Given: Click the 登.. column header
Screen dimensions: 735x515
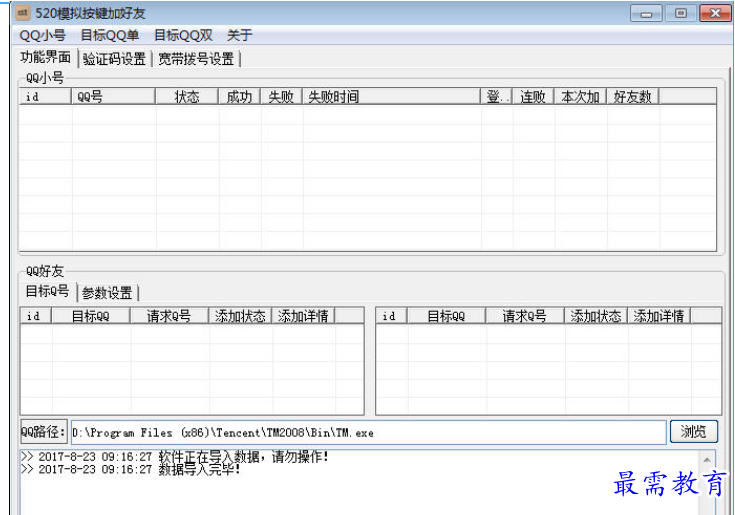Looking at the screenshot, I should 496,97.
